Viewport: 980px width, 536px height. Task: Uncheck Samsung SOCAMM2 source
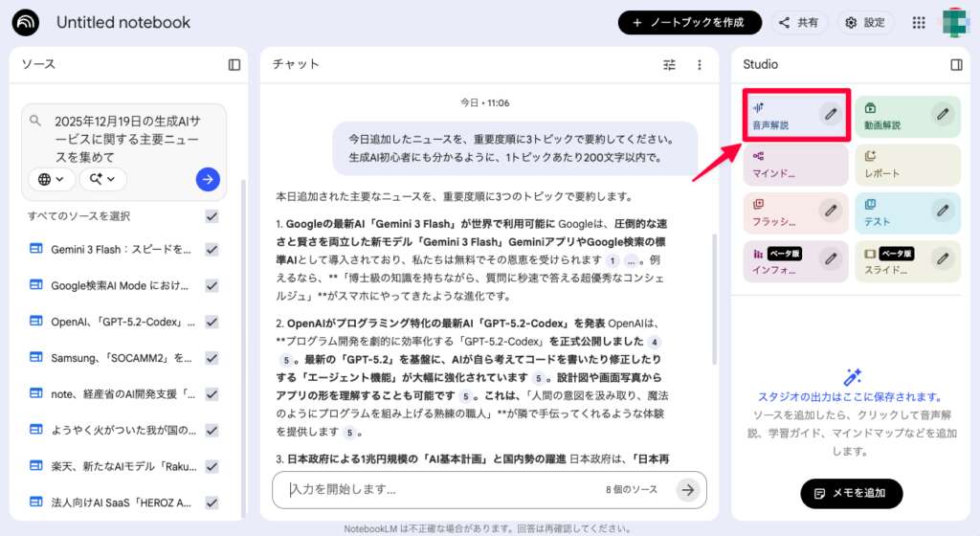pos(212,358)
